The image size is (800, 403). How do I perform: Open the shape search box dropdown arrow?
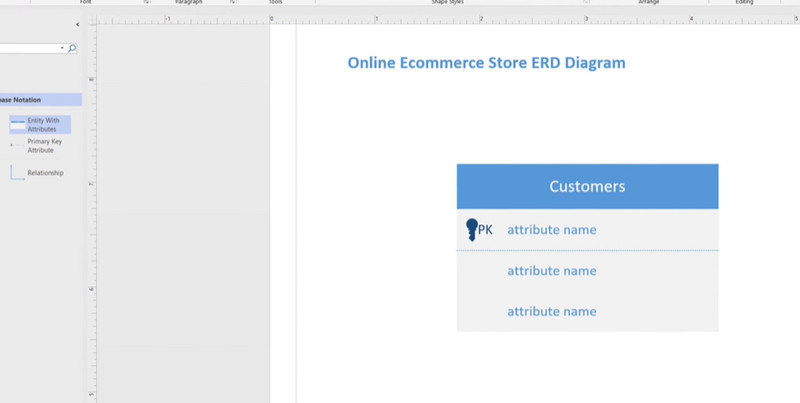pos(62,48)
